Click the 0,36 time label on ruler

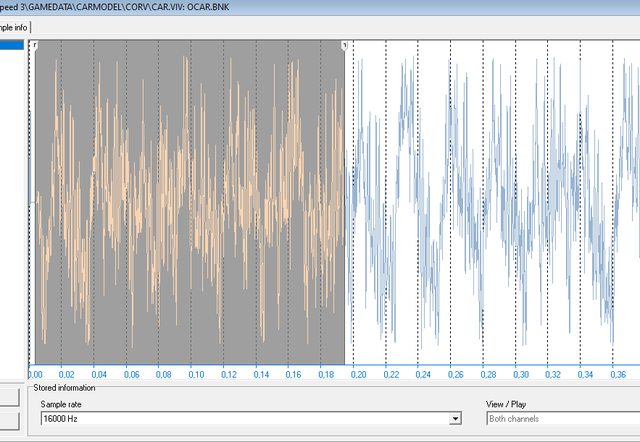click(618, 374)
